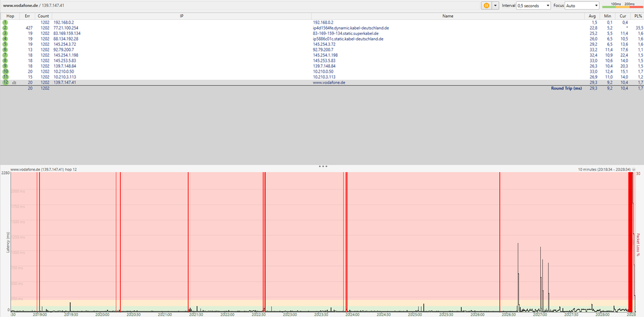
Task: Select the hop 7 green circle icon
Action: point(5,55)
